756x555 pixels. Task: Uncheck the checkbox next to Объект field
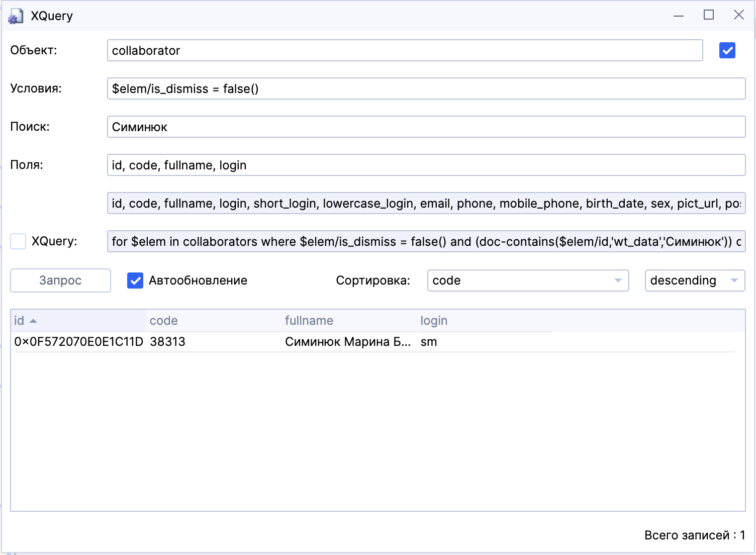click(727, 50)
